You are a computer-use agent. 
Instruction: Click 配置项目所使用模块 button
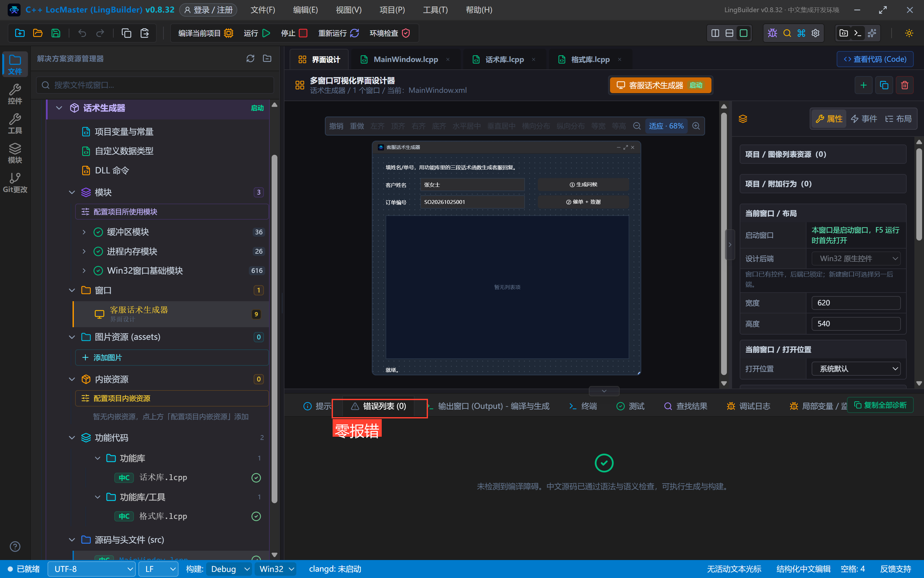point(172,212)
